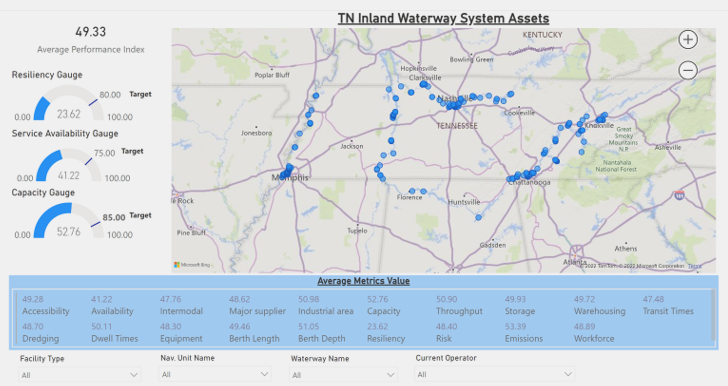Viewport: 728px width, 386px height.
Task: Click the Service Availability gauge value 41.22
Action: [x=69, y=176]
